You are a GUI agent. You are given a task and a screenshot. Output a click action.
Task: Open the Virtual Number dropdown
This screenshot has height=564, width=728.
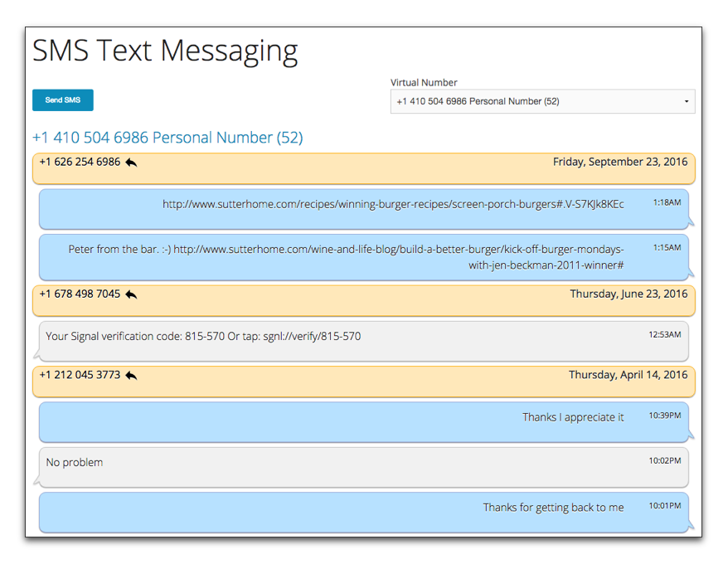tap(542, 101)
